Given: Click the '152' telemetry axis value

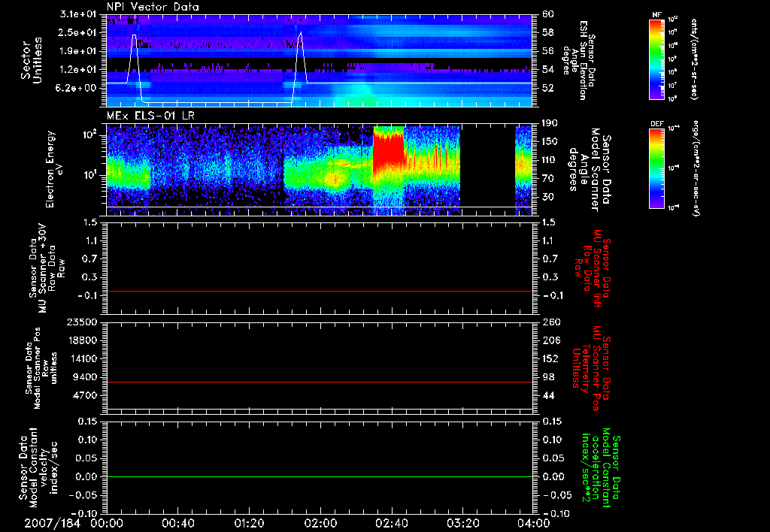Looking at the screenshot, I should coord(550,358).
